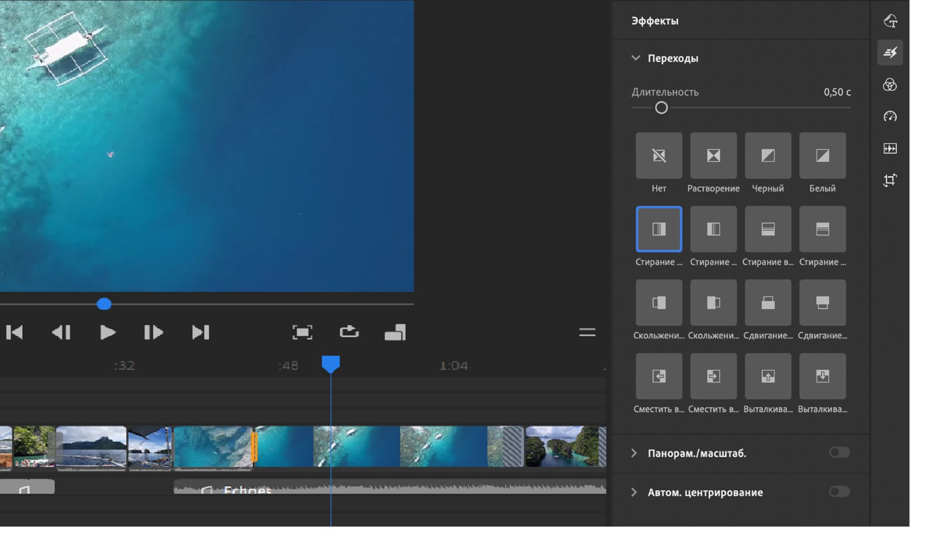This screenshot has width=950, height=560.
Task: Apply the Белый fade transition
Action: point(822,156)
